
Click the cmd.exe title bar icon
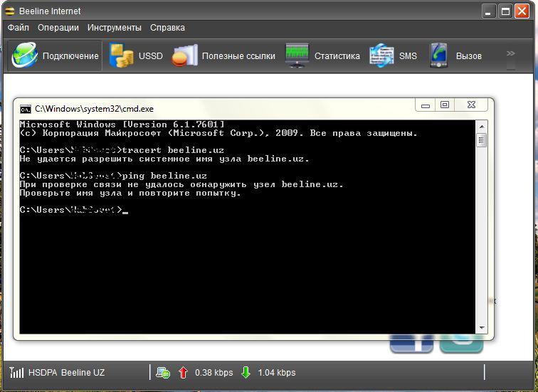[x=26, y=109]
